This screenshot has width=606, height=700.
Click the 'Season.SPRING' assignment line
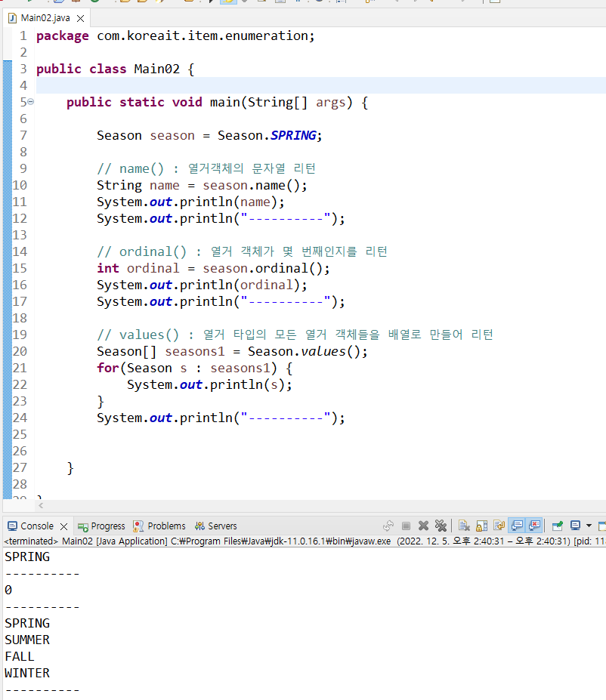[209, 135]
